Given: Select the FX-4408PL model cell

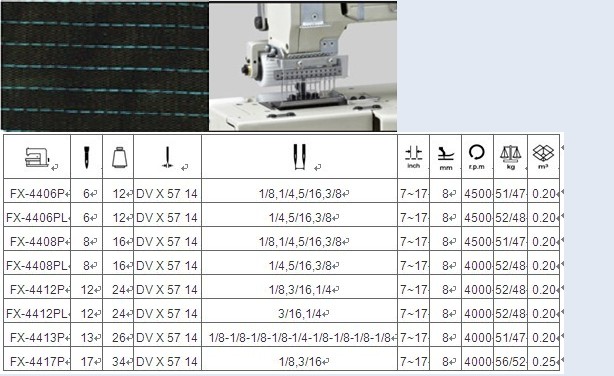Looking at the screenshot, I should coord(37,266).
